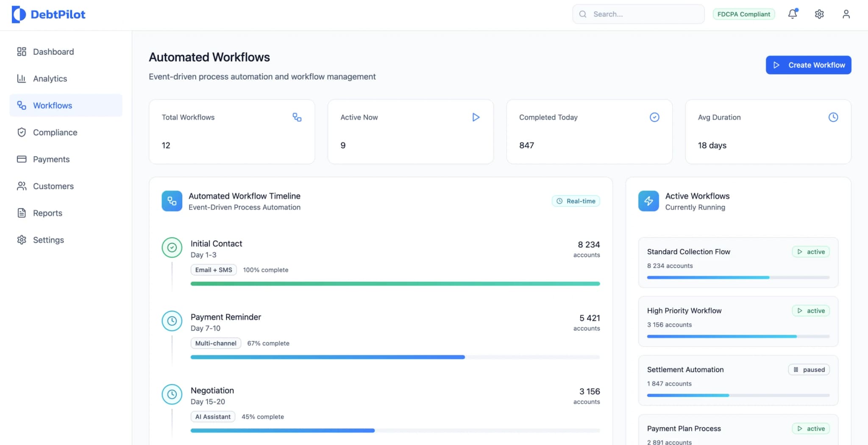Viewport: 868px width, 445px height.
Task: Open settings via header gear icon
Action: pos(819,14)
